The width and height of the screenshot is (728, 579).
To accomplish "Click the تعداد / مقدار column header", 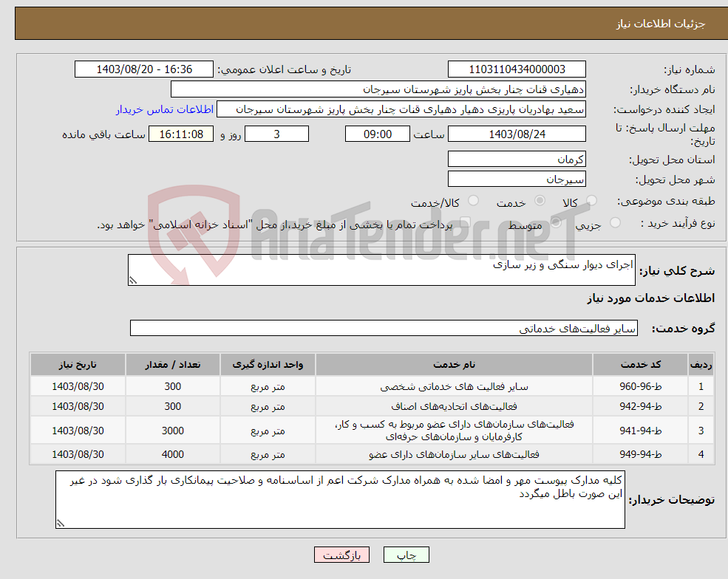I will [x=173, y=365].
